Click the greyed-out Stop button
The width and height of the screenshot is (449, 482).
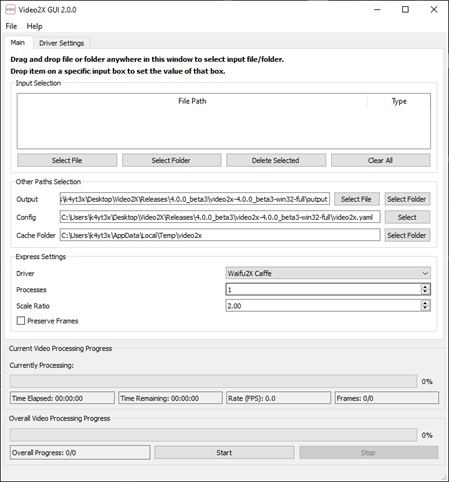point(368,453)
